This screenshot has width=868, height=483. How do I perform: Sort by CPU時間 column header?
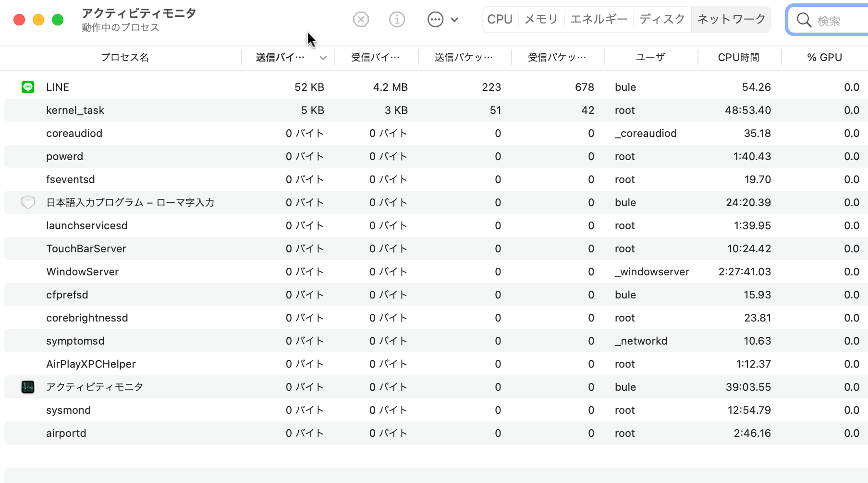click(x=738, y=58)
